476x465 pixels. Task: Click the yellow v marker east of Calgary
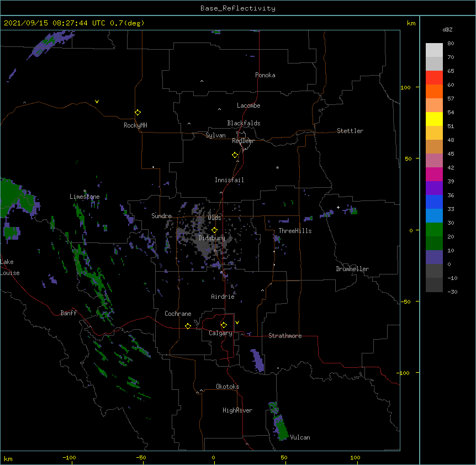[x=237, y=323]
